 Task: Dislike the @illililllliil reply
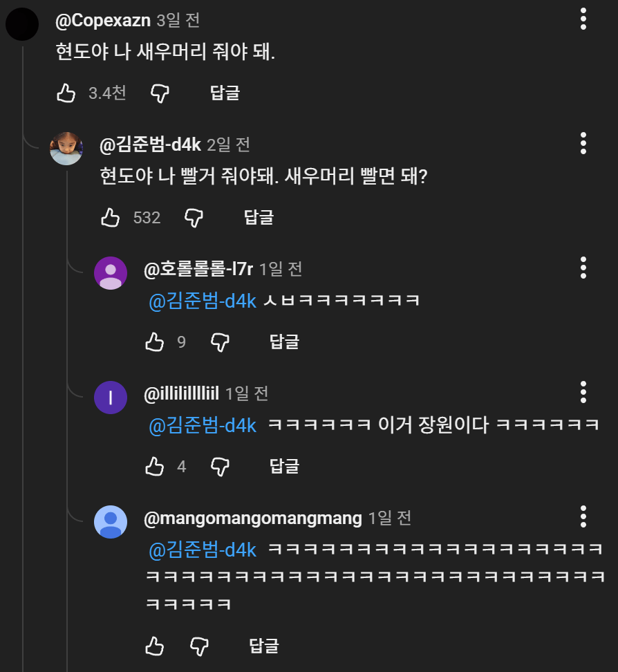pos(220,467)
